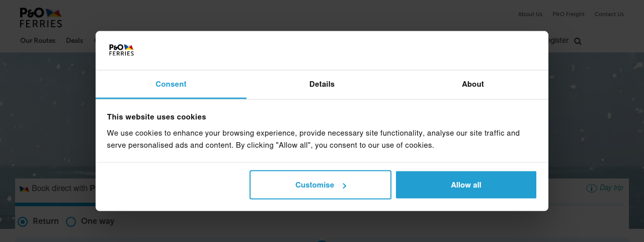Click the chevron arrow on Customise button

click(x=345, y=186)
